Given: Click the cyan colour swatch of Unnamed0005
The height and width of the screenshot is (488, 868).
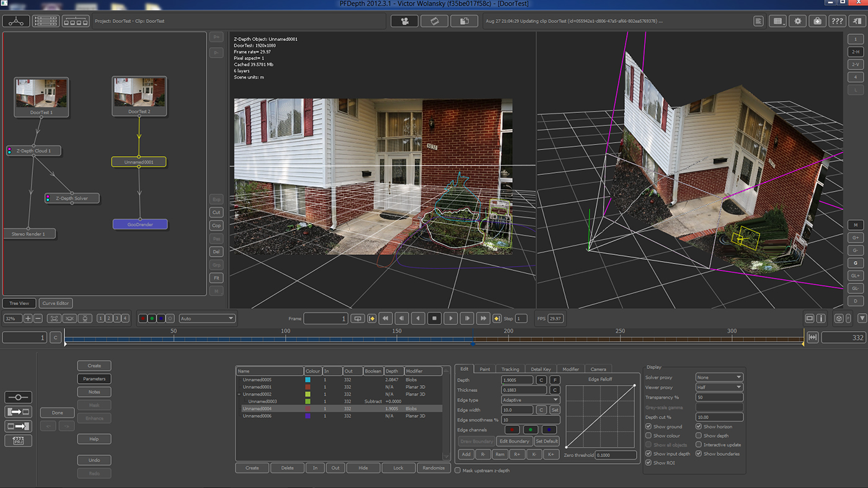Looking at the screenshot, I should coord(308,379).
